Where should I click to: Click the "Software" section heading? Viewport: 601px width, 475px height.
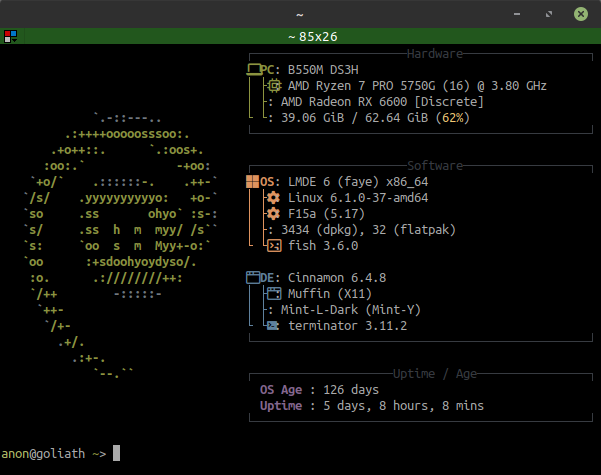click(x=435, y=166)
